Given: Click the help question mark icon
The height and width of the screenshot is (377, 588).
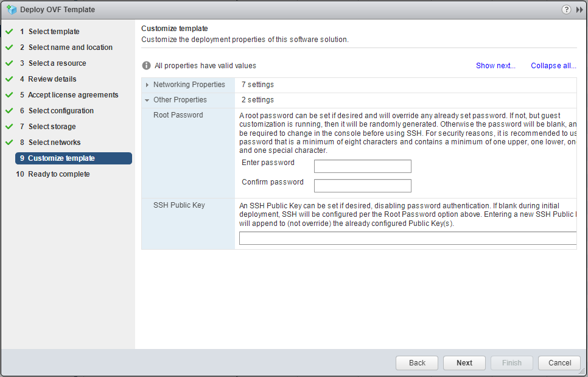Looking at the screenshot, I should coord(566,10).
